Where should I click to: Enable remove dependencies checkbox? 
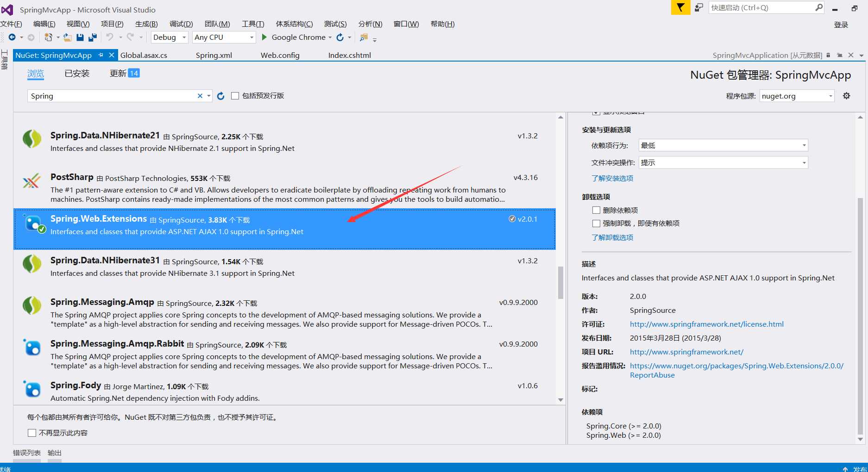click(x=596, y=210)
